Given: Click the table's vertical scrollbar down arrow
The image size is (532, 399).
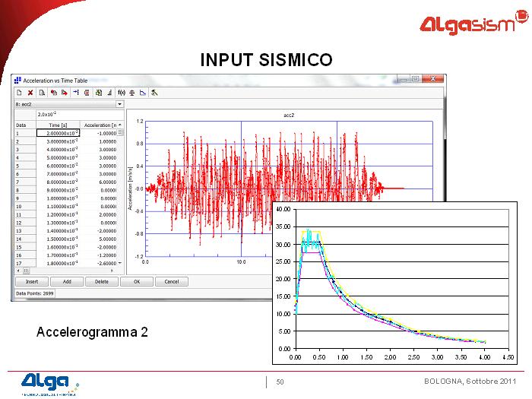Looking at the screenshot, I should [x=120, y=263].
